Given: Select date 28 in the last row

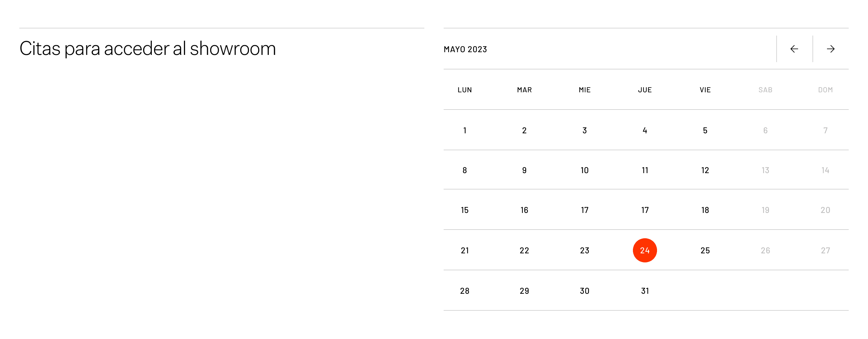Looking at the screenshot, I should point(465,291).
